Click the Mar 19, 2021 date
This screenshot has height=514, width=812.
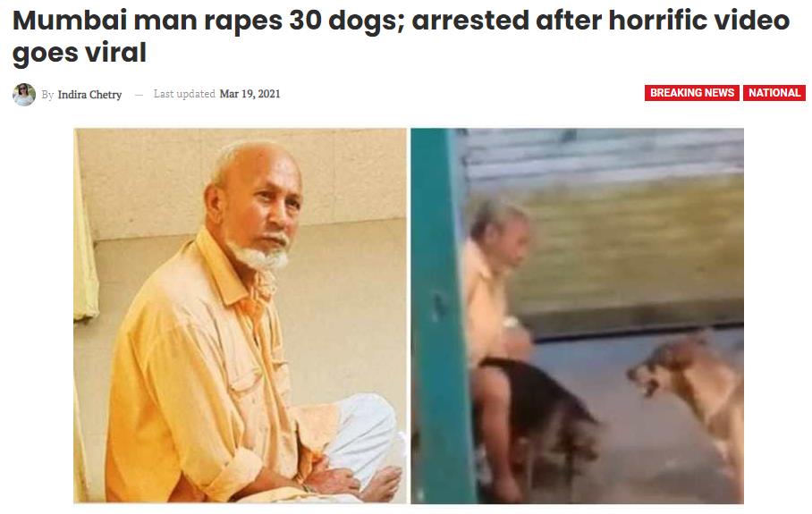tap(250, 94)
